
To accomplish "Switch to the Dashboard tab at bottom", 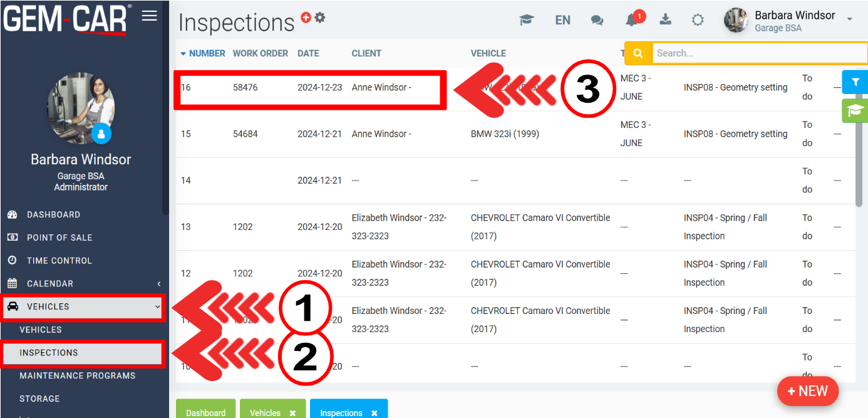I will [205, 412].
